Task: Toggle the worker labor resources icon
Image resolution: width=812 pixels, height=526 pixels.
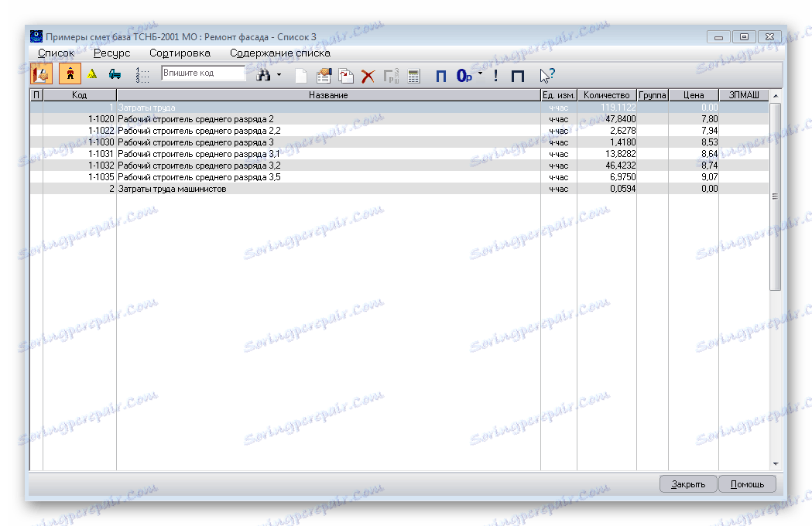Action: [x=70, y=74]
